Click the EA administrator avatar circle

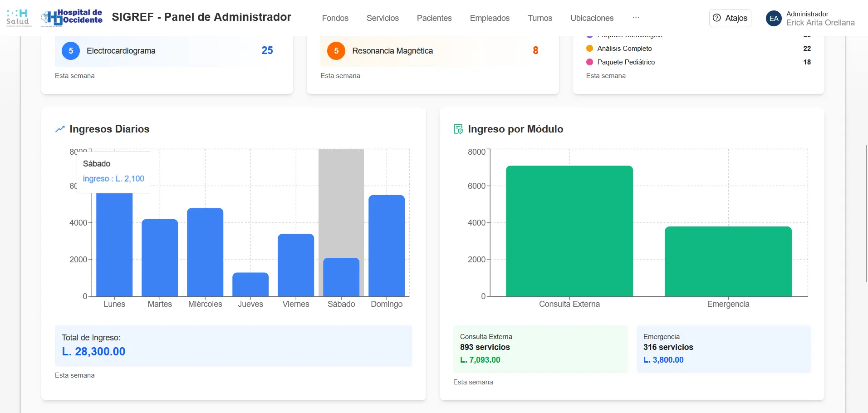(774, 18)
